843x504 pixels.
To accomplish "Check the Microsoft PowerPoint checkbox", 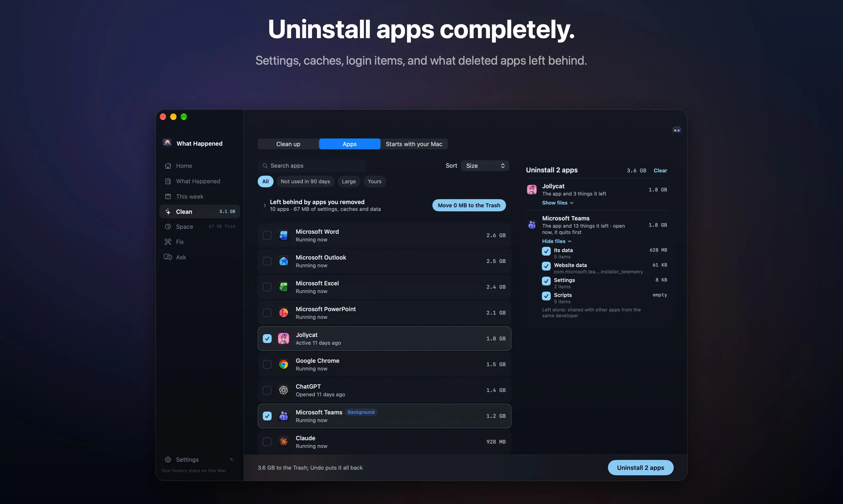I will click(x=267, y=313).
